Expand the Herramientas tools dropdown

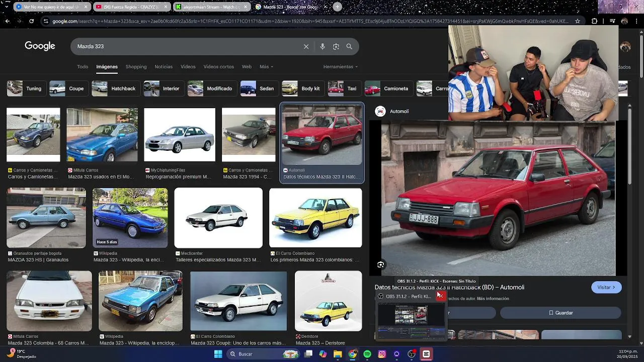(341, 66)
